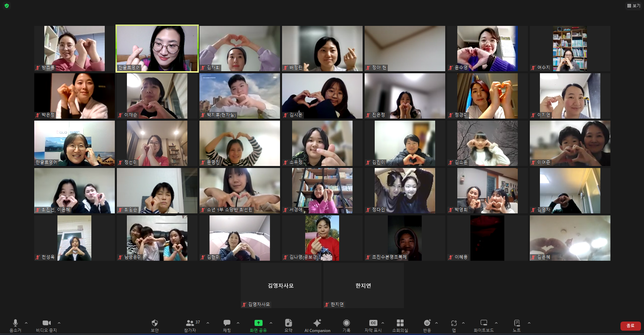Open the meeting summary (요약) icon
This screenshot has width=644, height=335.
[288, 325]
